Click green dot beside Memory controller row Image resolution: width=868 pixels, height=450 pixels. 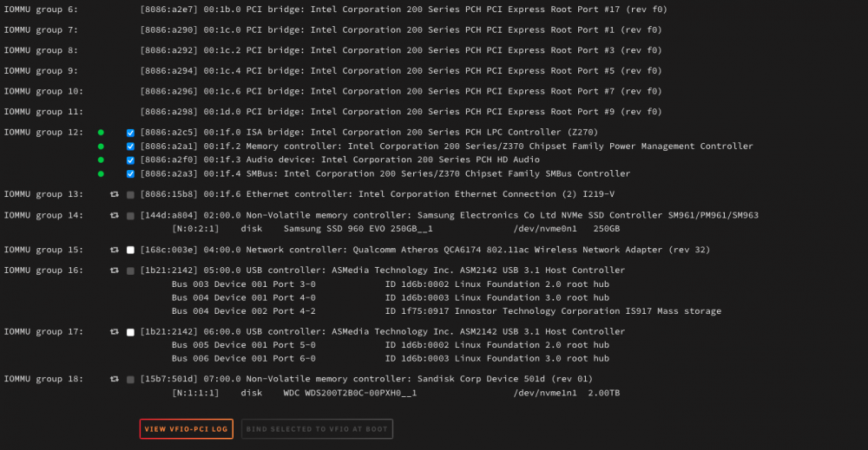click(x=101, y=147)
